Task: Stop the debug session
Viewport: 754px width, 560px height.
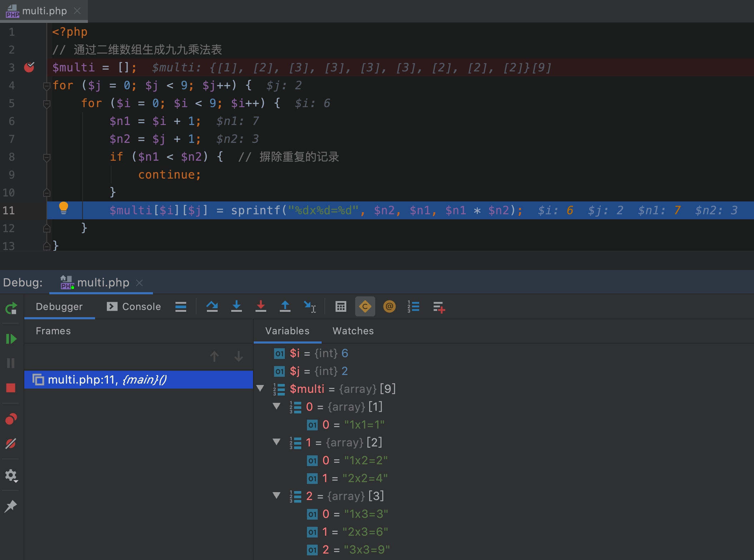Action: (x=11, y=388)
